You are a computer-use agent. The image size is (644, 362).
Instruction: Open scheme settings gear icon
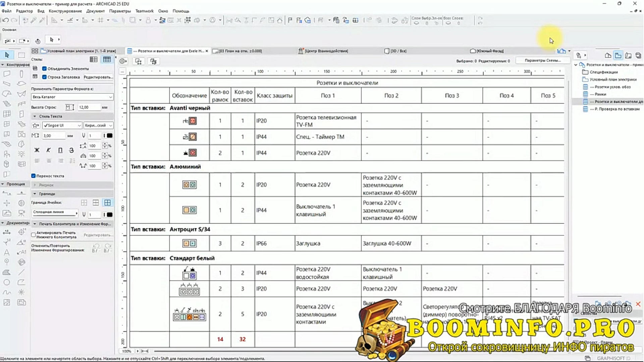point(123,61)
